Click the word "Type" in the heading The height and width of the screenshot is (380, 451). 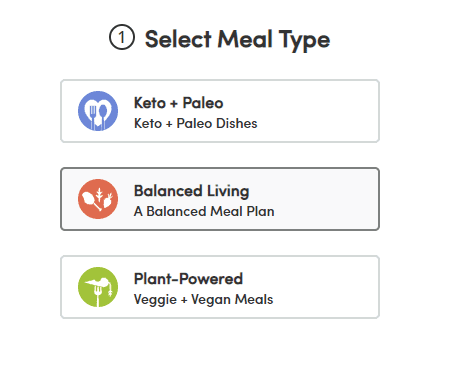[304, 40]
